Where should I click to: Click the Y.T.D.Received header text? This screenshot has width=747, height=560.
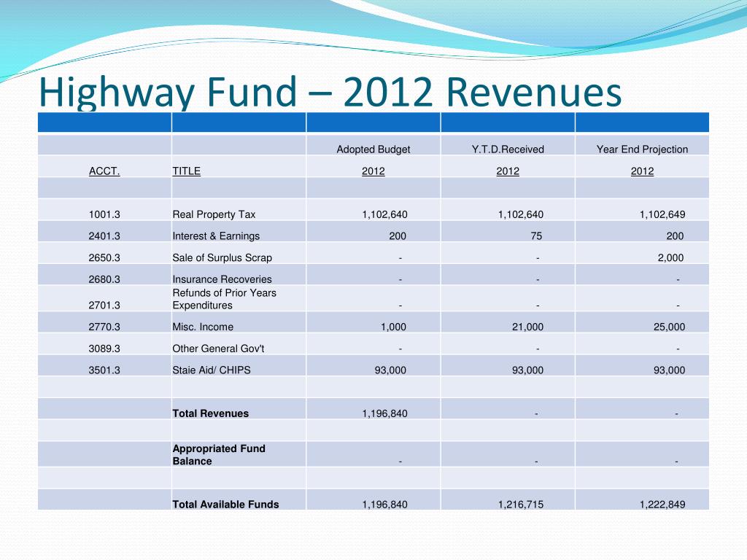pyautogui.click(x=508, y=149)
